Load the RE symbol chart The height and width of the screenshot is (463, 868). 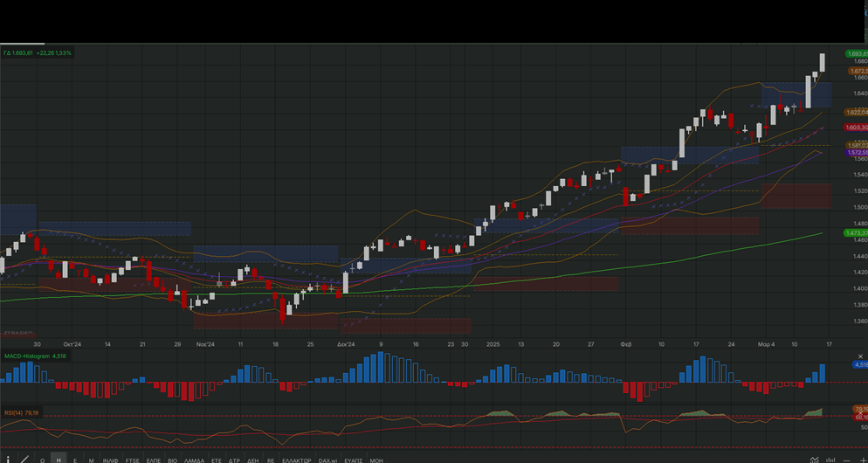pyautogui.click(x=271, y=460)
